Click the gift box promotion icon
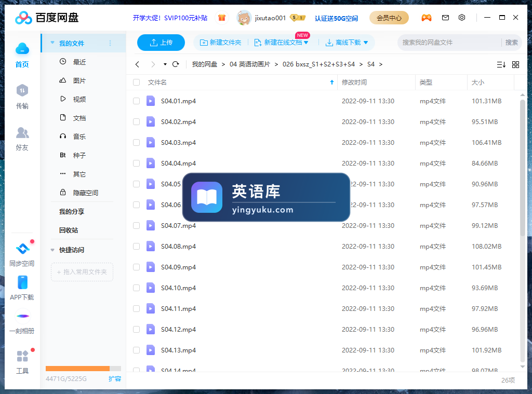The width and height of the screenshot is (532, 394). [222, 18]
